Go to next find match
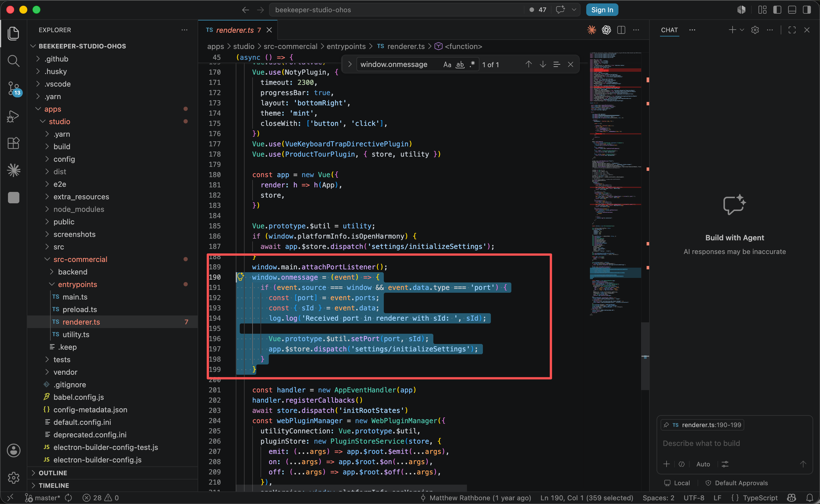This screenshot has height=504, width=820. tap(543, 64)
